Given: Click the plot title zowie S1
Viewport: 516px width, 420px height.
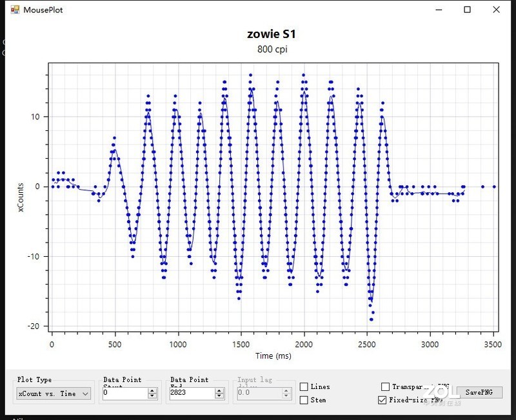Looking at the screenshot, I should (272, 34).
